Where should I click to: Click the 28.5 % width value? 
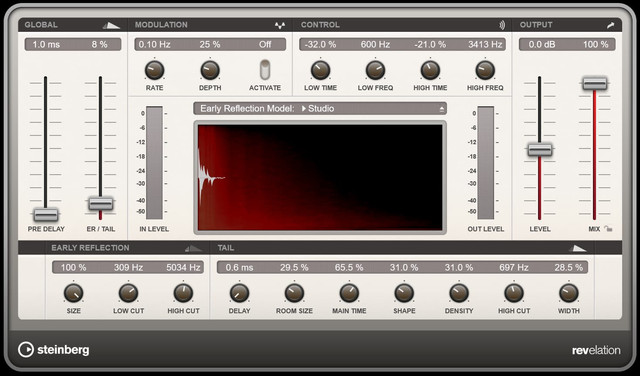[x=569, y=268]
